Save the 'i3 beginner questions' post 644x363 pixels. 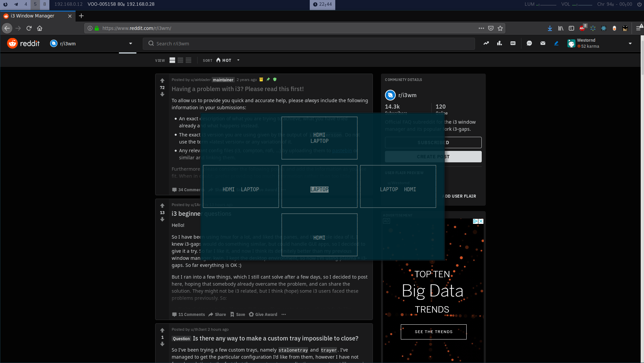pyautogui.click(x=238, y=315)
